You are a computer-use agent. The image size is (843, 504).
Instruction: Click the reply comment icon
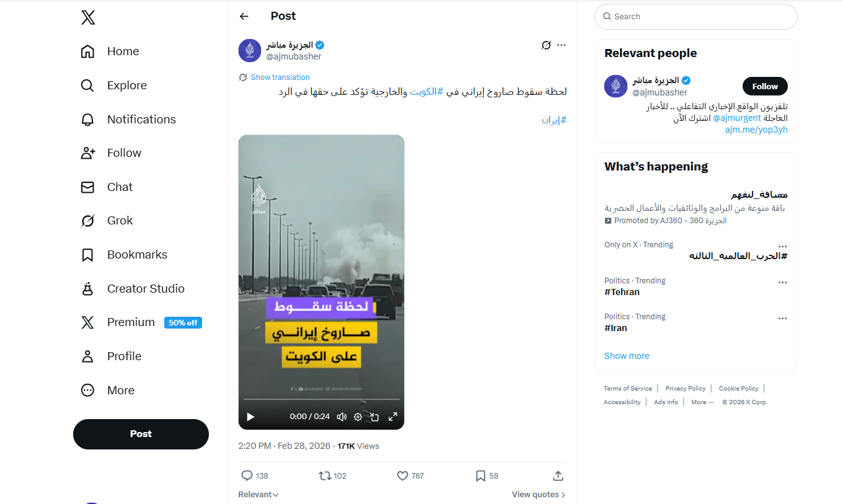(247, 475)
